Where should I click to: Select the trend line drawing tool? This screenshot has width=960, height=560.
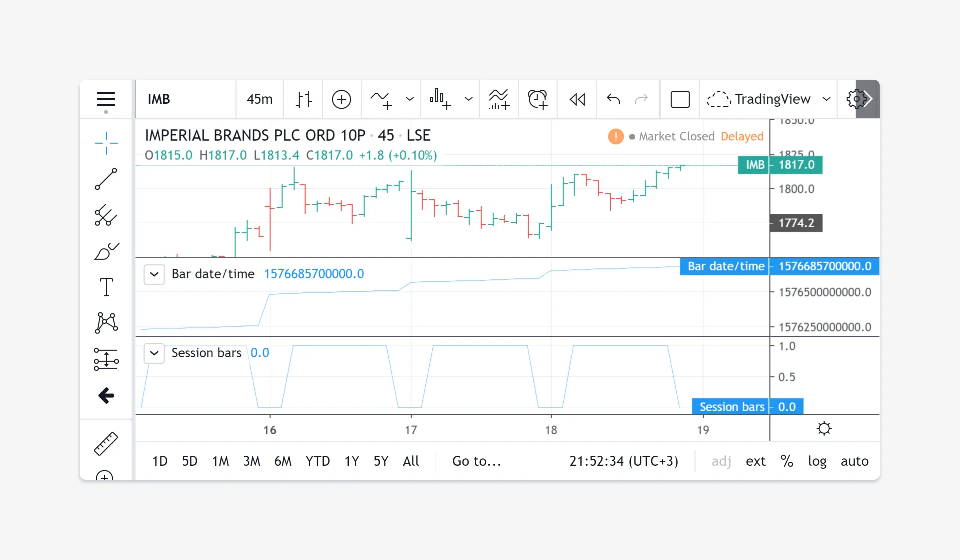coord(106,179)
